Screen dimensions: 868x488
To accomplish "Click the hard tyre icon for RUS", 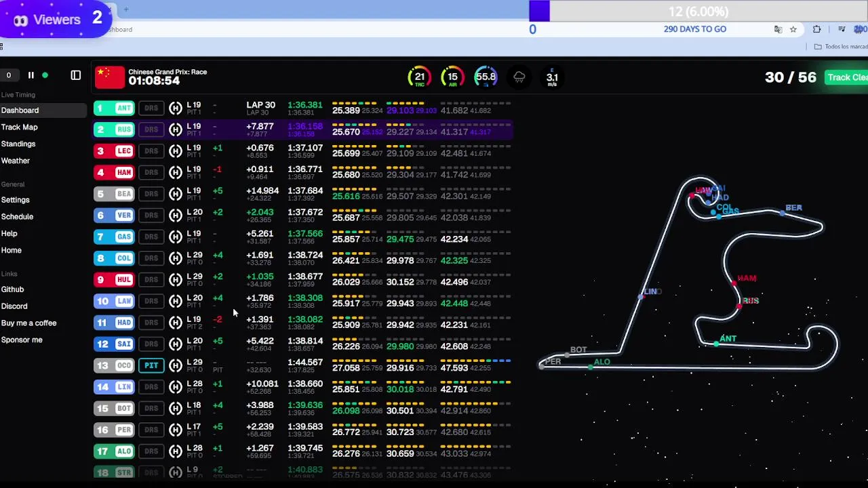I will pos(176,129).
